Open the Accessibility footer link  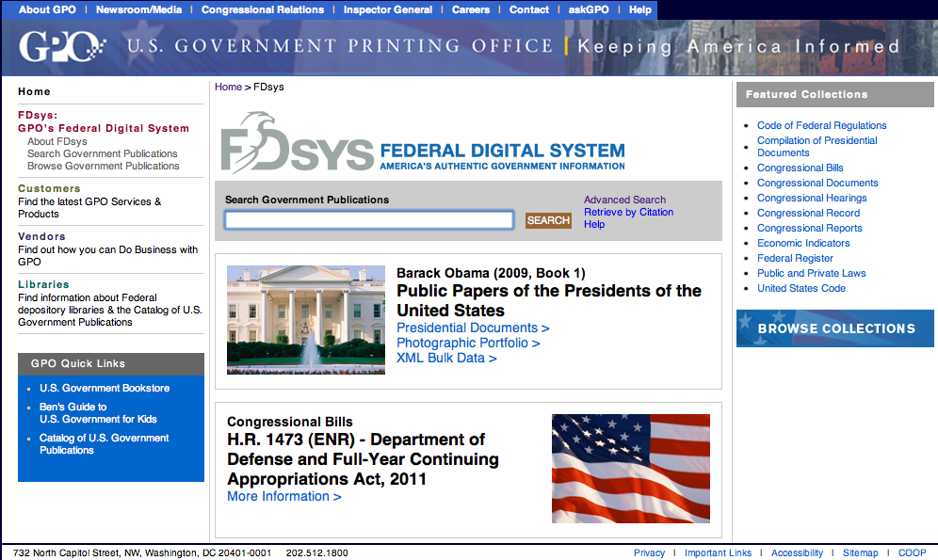tap(797, 552)
